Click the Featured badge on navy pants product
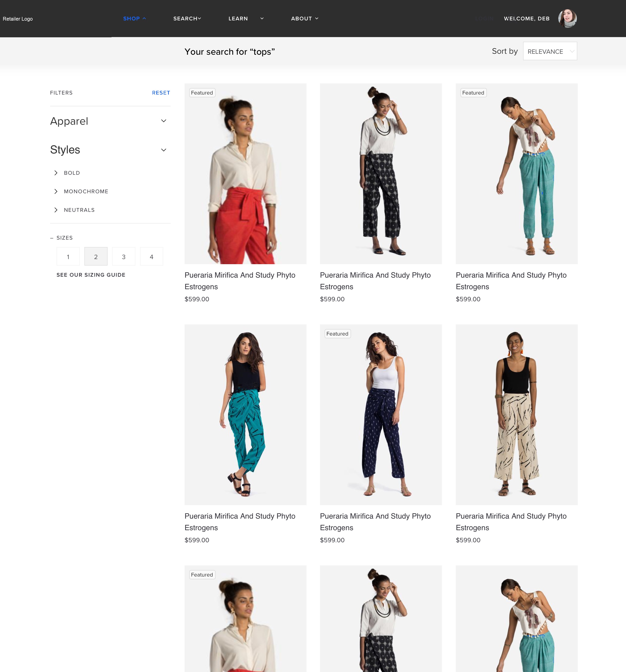Image resolution: width=626 pixels, height=672 pixels. click(x=337, y=334)
